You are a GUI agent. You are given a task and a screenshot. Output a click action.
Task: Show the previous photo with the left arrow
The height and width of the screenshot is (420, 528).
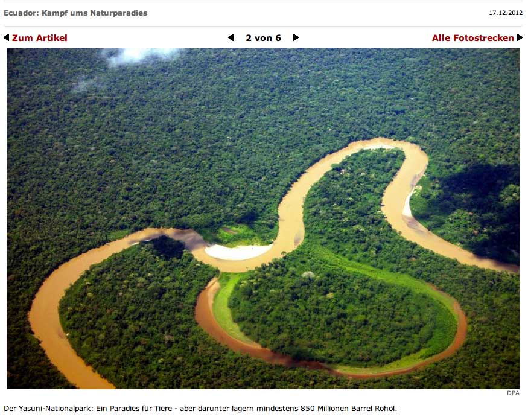tap(231, 37)
